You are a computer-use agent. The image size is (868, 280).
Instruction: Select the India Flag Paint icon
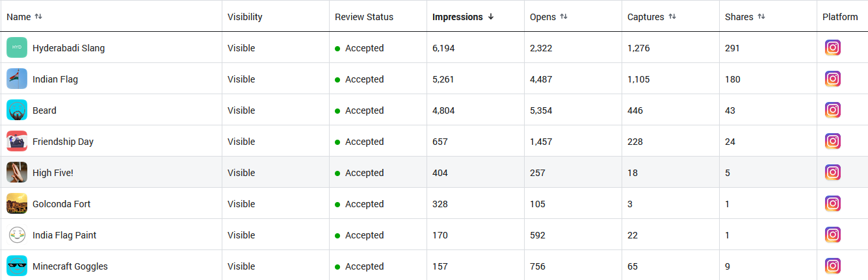[x=17, y=235]
